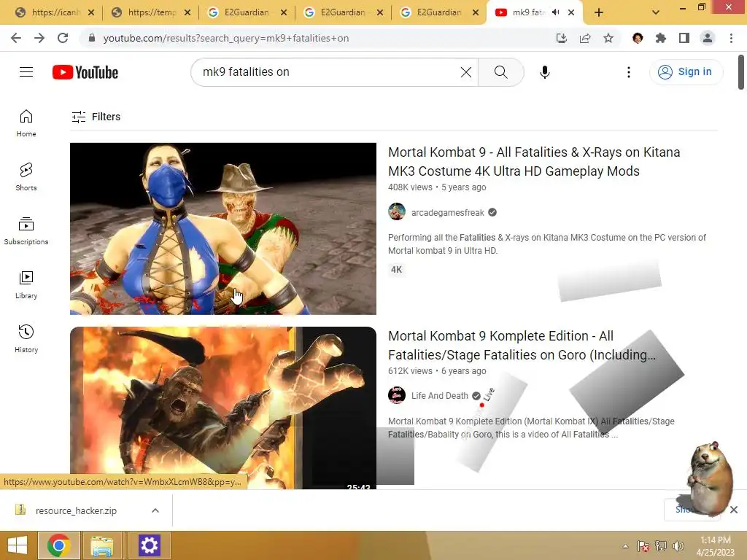Play the Kitana MK3 Costume video thumbnail

(223, 228)
